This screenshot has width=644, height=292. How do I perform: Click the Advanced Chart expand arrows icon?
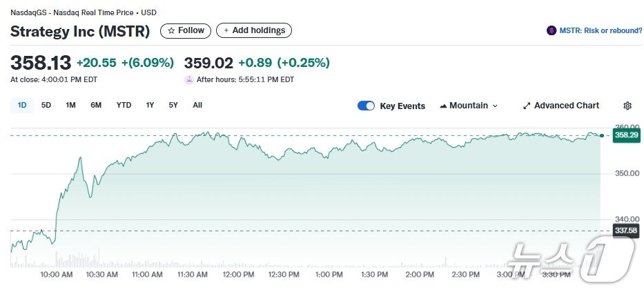pos(527,106)
